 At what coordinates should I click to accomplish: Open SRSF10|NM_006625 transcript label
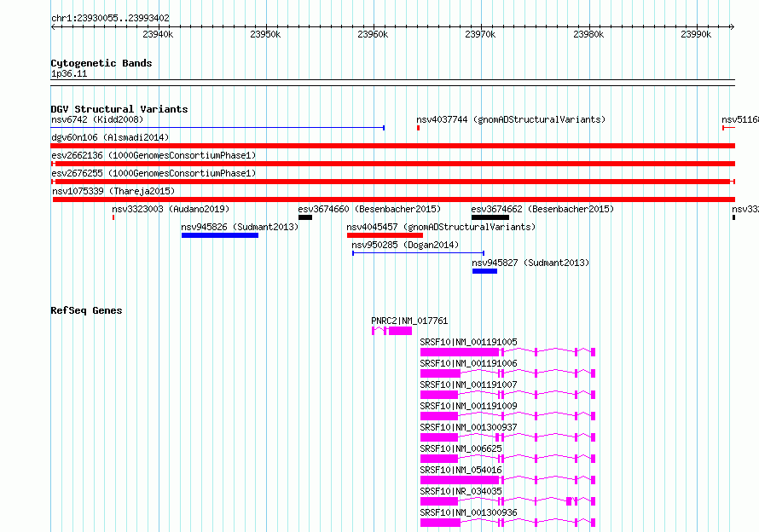click(x=461, y=448)
